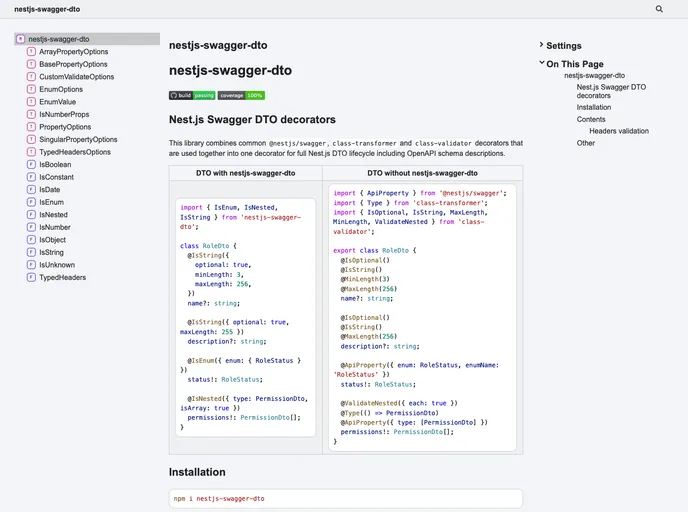The width and height of the screenshot is (688, 512).
Task: Open the BasePropertyOptions sidebar link
Action: click(73, 64)
